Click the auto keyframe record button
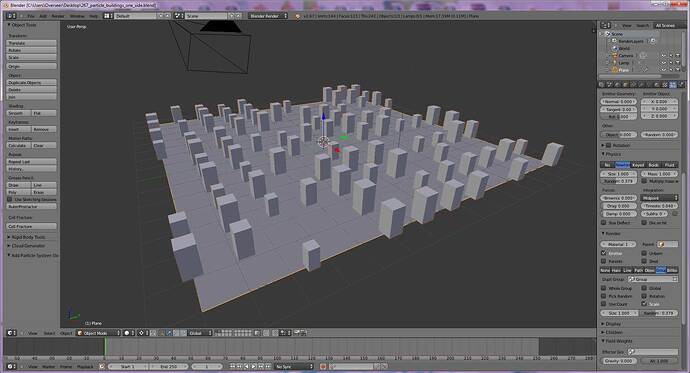The height and width of the screenshot is (373, 690). 323,366
